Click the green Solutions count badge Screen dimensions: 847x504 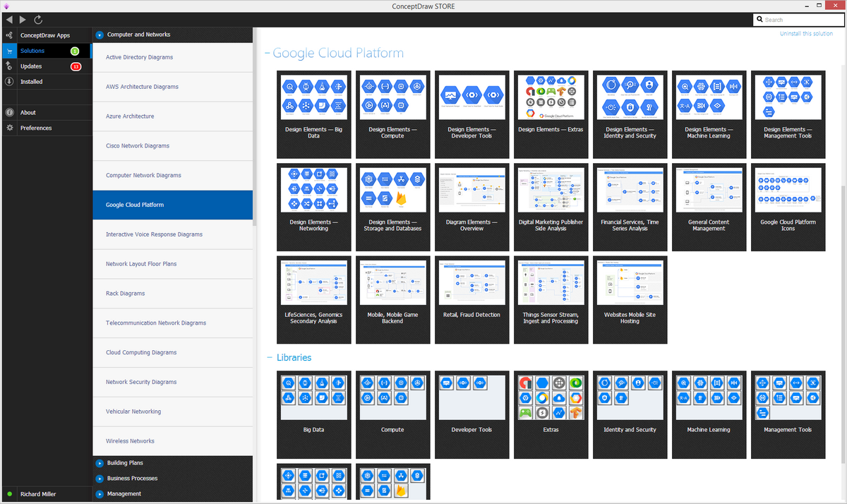[x=75, y=51]
